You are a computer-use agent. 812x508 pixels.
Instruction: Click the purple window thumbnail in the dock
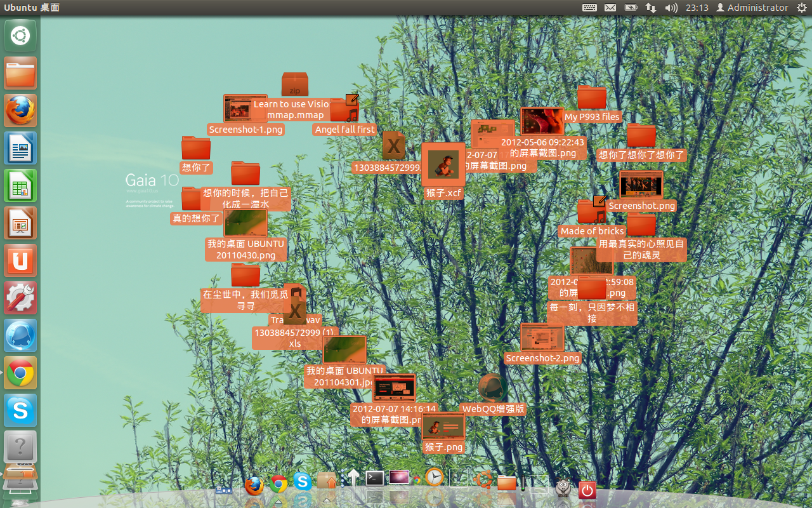(399, 477)
